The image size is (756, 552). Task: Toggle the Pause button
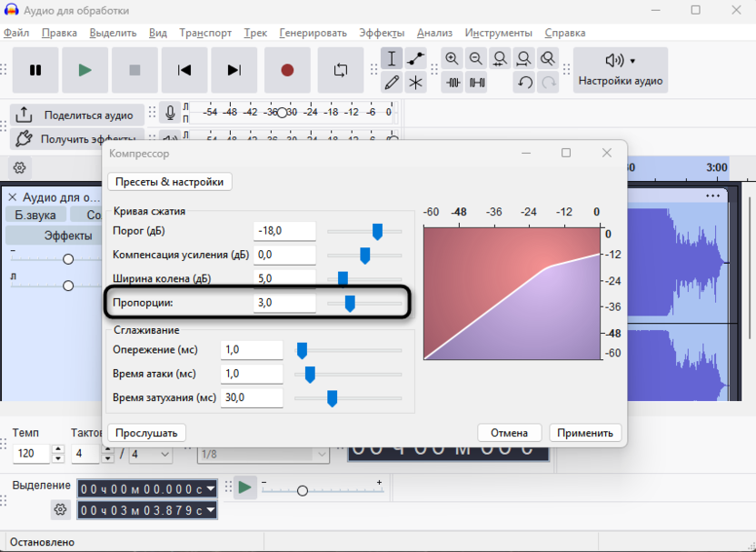[x=35, y=70]
